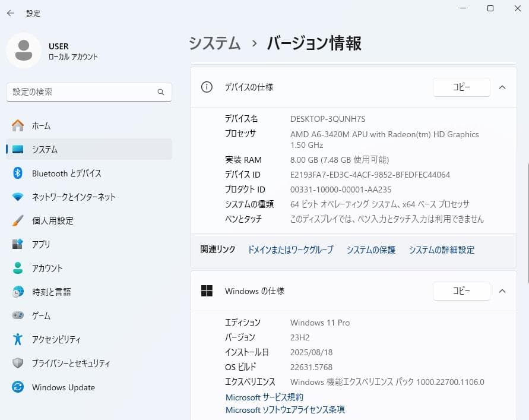529x420 pixels.
Task: Copy the デバイスの仕様 details
Action: [461, 87]
